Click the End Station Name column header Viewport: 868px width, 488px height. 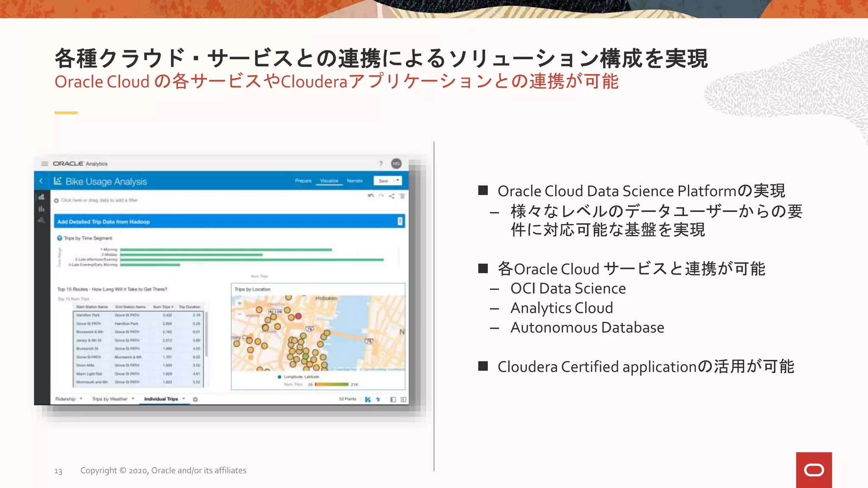click(x=131, y=307)
